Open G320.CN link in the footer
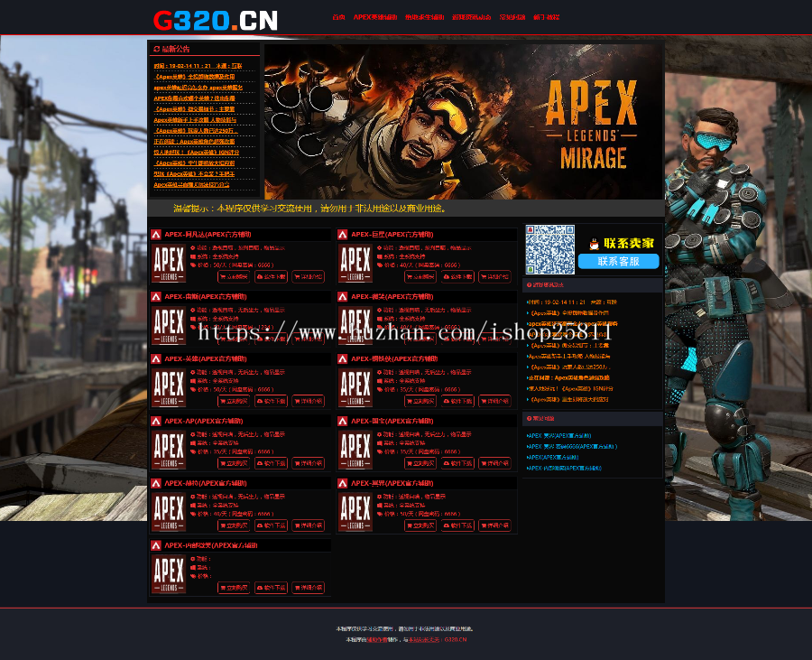Viewport: 812px width, 660px height. [456, 640]
